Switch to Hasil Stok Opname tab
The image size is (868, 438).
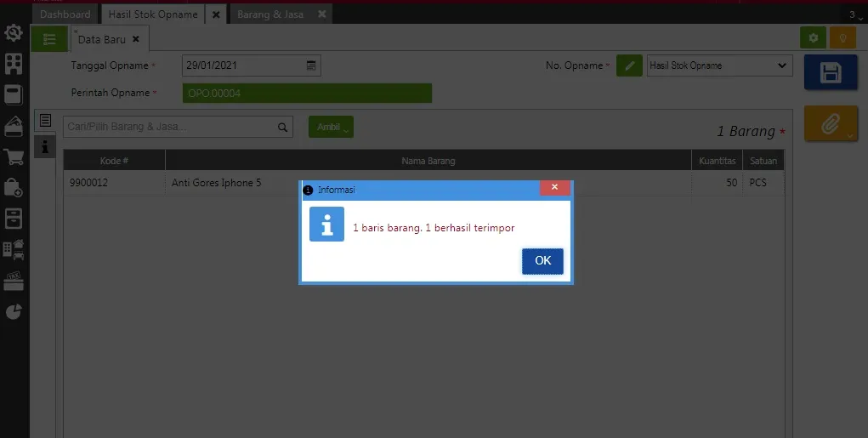(x=153, y=14)
